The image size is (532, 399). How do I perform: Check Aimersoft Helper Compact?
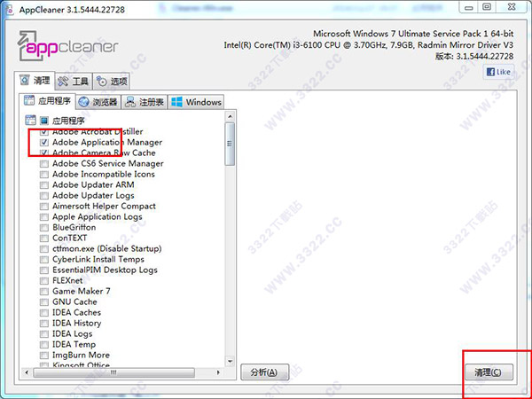[44, 207]
